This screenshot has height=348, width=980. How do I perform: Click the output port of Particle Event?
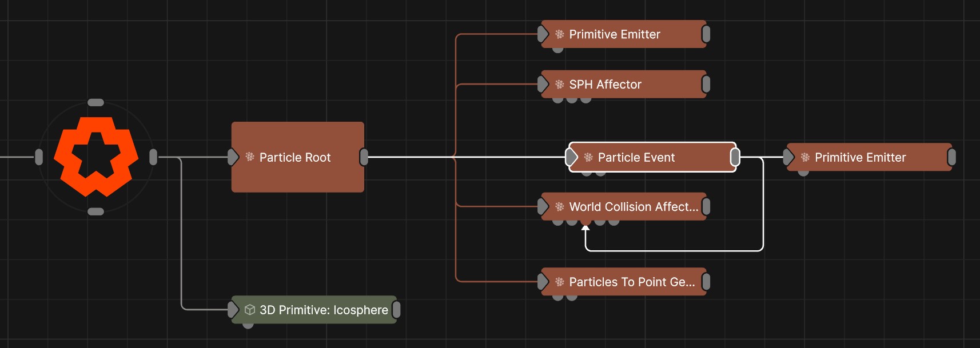point(735,157)
